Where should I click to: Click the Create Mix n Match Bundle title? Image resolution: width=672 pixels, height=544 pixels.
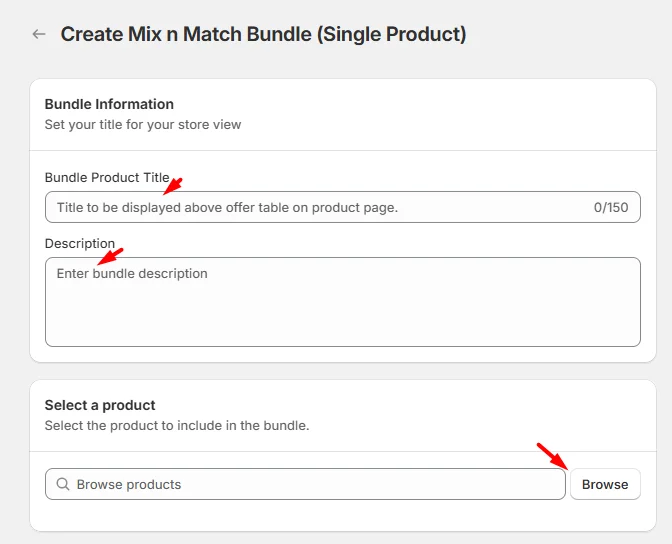[x=263, y=34]
